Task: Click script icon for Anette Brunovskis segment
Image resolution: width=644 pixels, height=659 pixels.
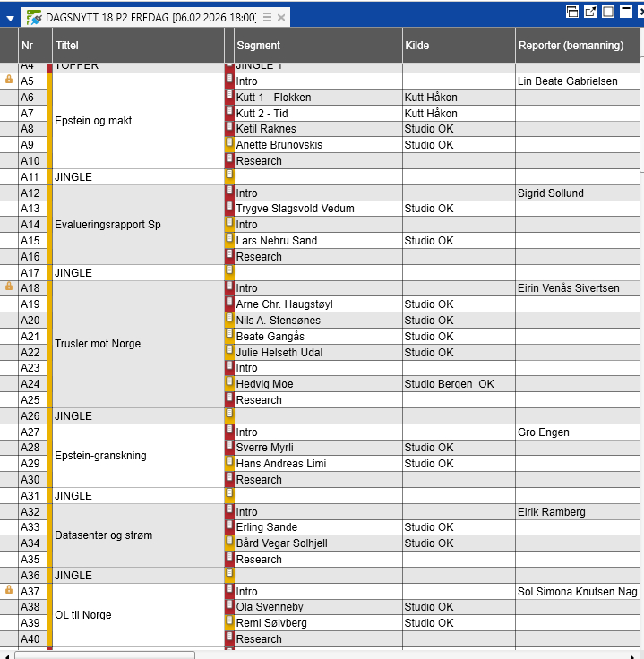Action: 229,144
